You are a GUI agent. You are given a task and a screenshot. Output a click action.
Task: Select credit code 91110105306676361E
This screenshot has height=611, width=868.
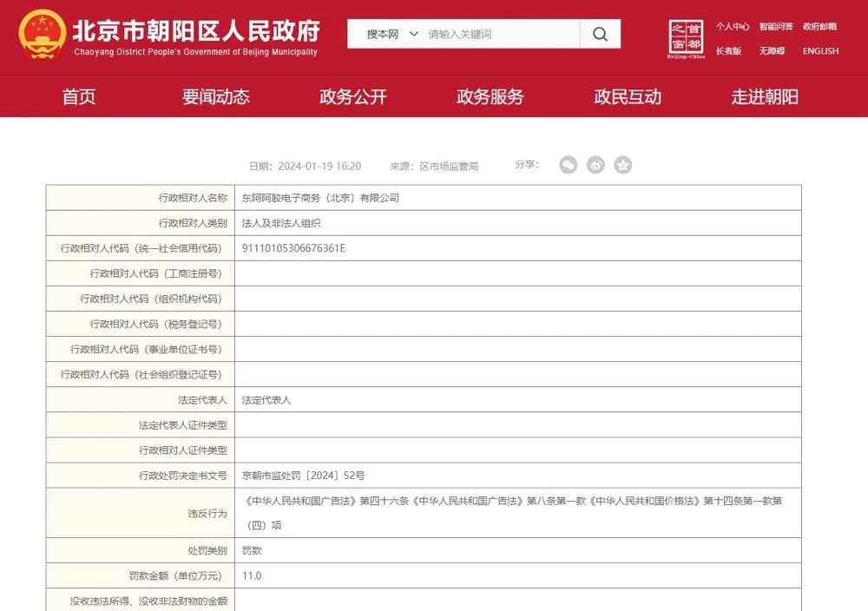coord(293,248)
